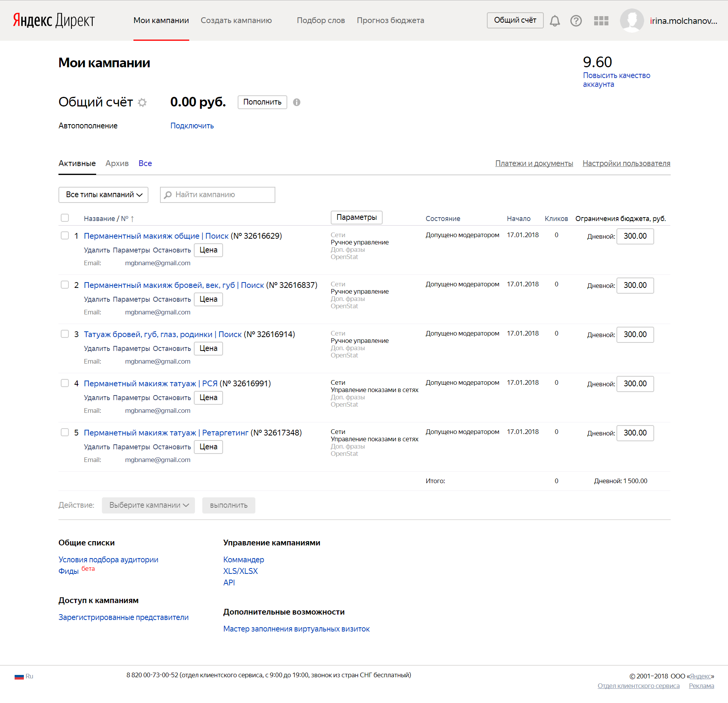Go to Мои кампании nav tab
The image size is (728, 703).
pyautogui.click(x=161, y=20)
